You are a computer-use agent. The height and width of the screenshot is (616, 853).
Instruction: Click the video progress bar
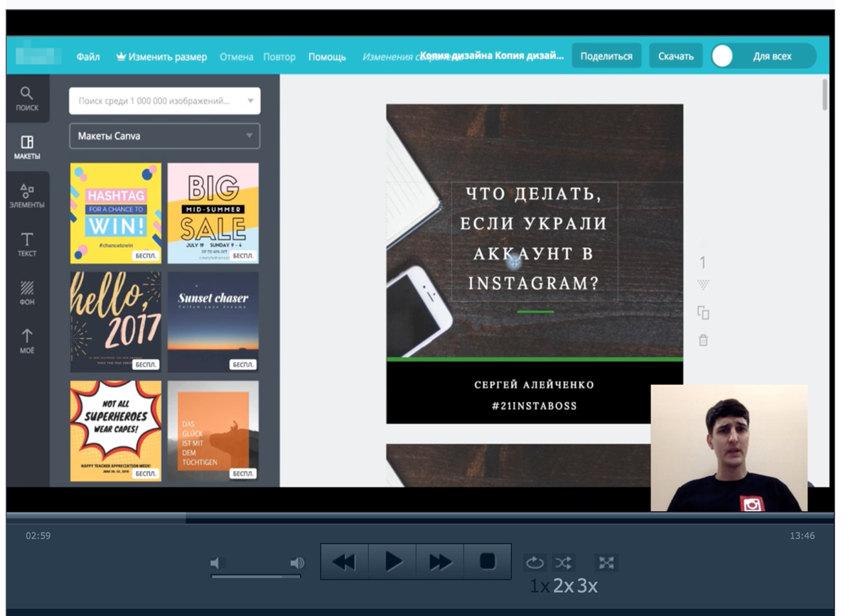(x=420, y=518)
